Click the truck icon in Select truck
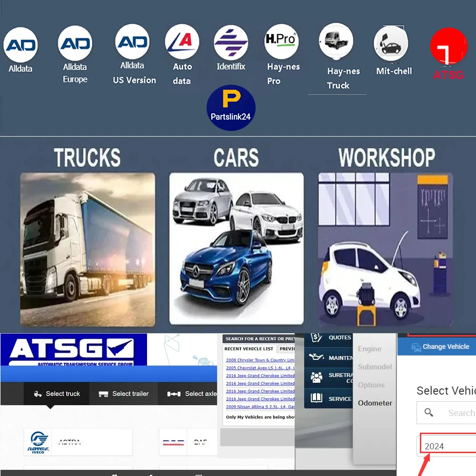The width and height of the screenshot is (476, 476). coord(38,394)
